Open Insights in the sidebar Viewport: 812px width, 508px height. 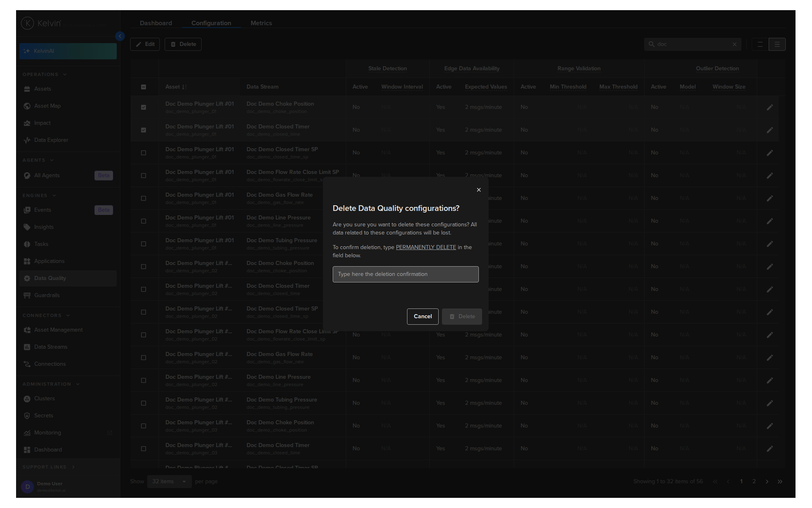pyautogui.click(x=68, y=227)
